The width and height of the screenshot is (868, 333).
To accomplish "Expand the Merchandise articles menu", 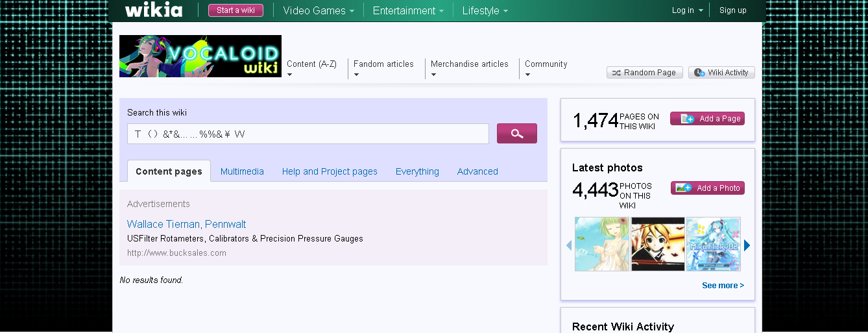I will [470, 68].
